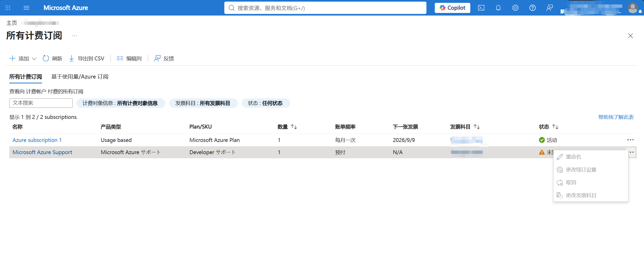644x265 pixels.
Task: Open the 发票科目 filter pill
Action: click(x=203, y=103)
